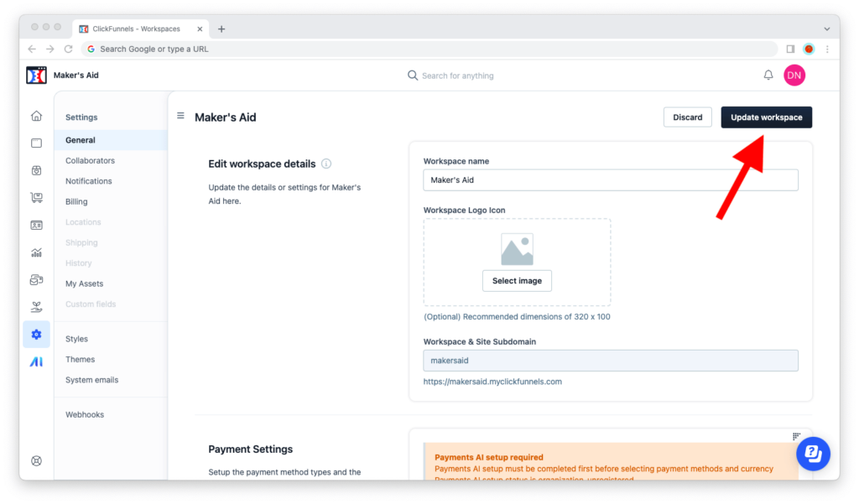Open the DN user avatar

tap(794, 75)
